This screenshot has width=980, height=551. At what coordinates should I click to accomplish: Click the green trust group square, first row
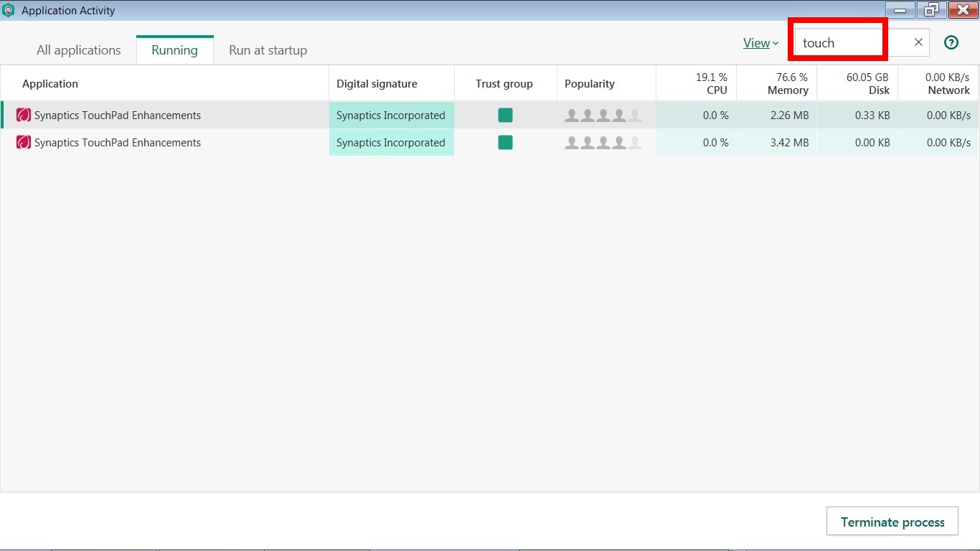click(505, 115)
